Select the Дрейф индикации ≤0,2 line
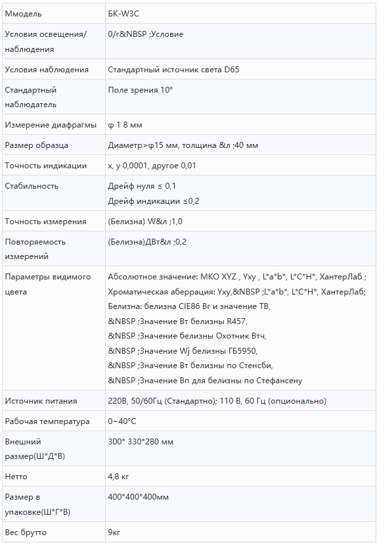This screenshot has width=392, height=545. (x=154, y=201)
